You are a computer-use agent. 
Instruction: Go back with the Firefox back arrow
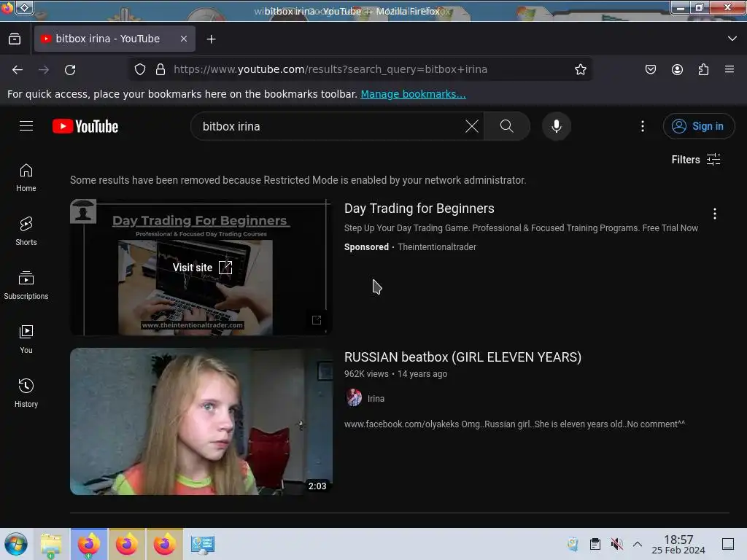(18, 69)
